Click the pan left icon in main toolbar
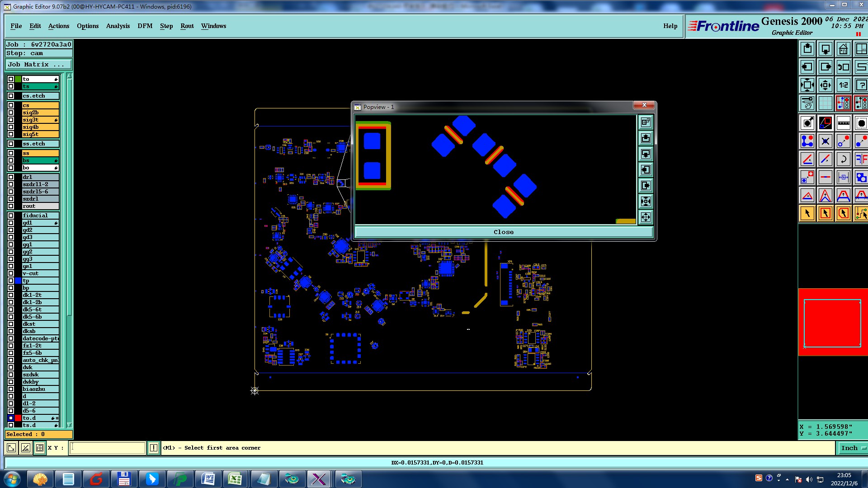Viewport: 868px width, 488px height. [807, 67]
